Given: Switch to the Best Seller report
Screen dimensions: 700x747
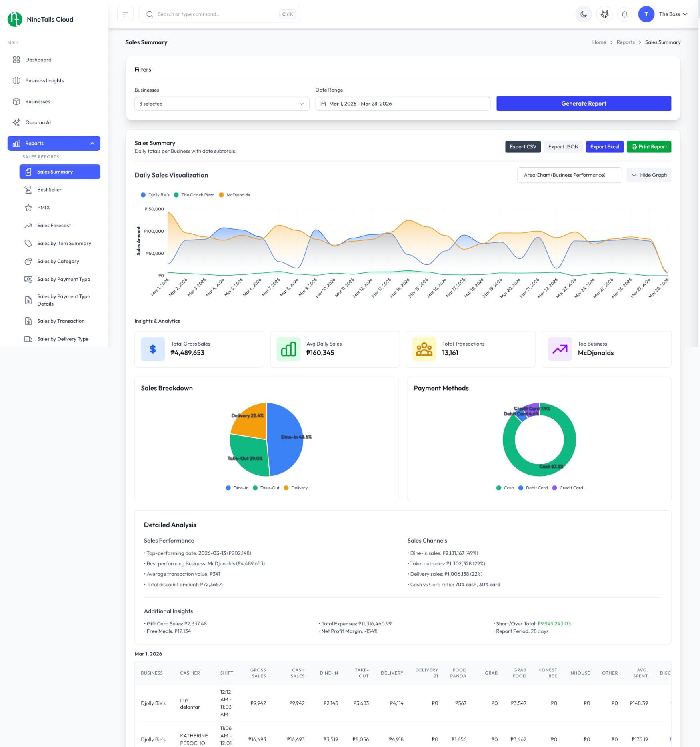Looking at the screenshot, I should (x=49, y=189).
